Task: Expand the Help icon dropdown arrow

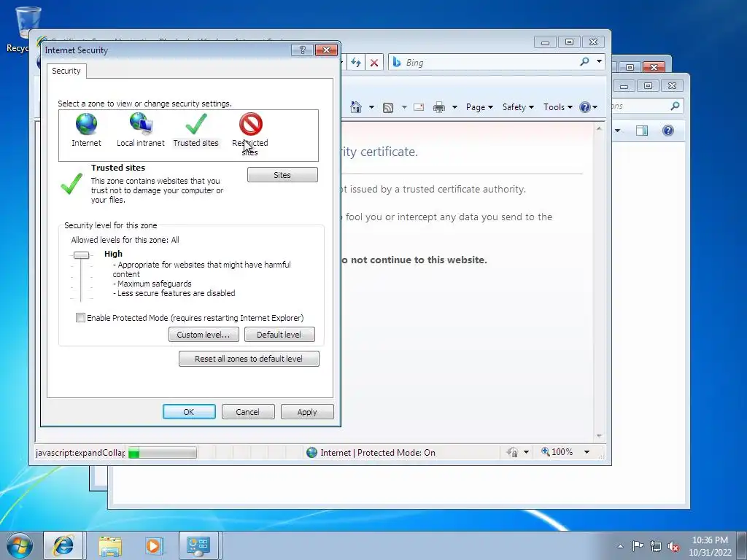Action: click(595, 107)
